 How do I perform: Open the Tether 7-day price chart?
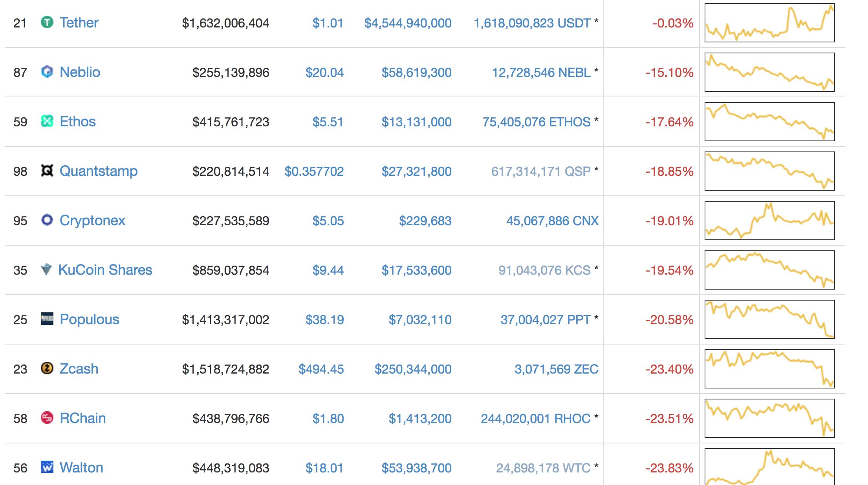point(769,23)
